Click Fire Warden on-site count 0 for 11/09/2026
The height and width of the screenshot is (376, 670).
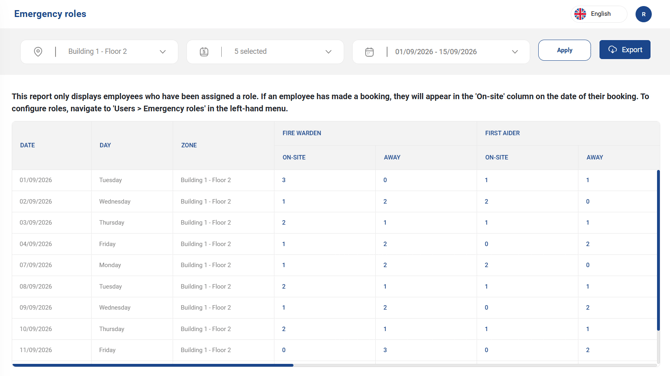(284, 350)
